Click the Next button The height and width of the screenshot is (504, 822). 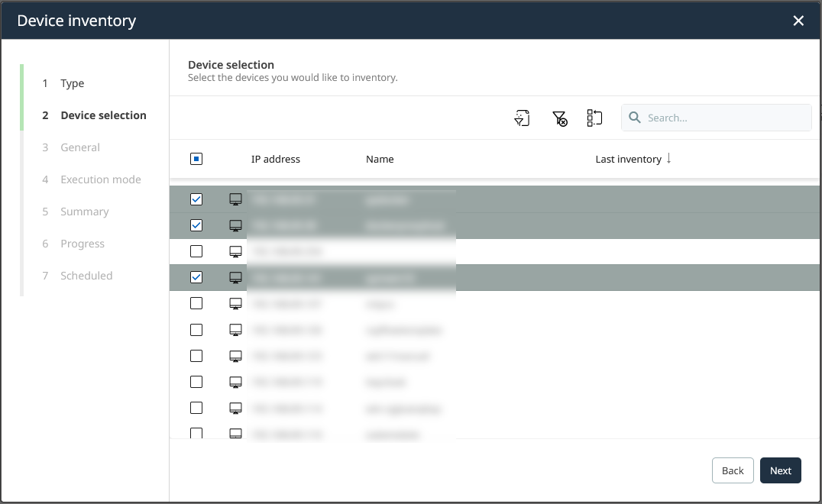coord(780,470)
